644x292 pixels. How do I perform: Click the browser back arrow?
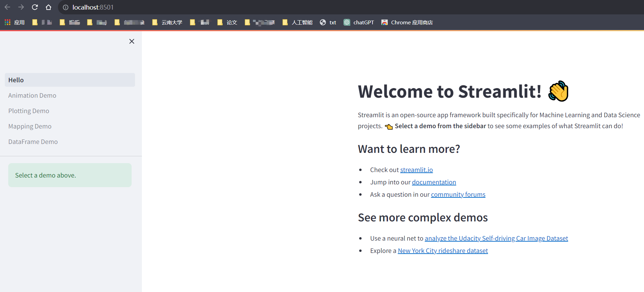(7, 7)
